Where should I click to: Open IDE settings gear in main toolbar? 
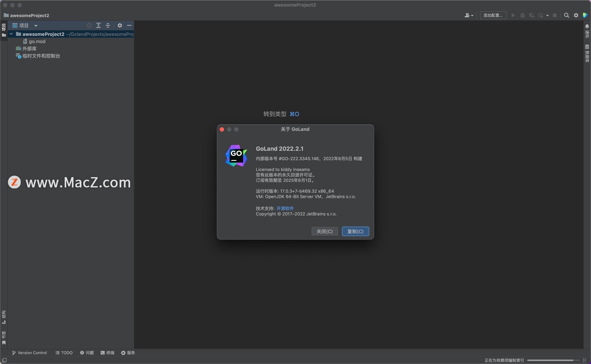576,15
